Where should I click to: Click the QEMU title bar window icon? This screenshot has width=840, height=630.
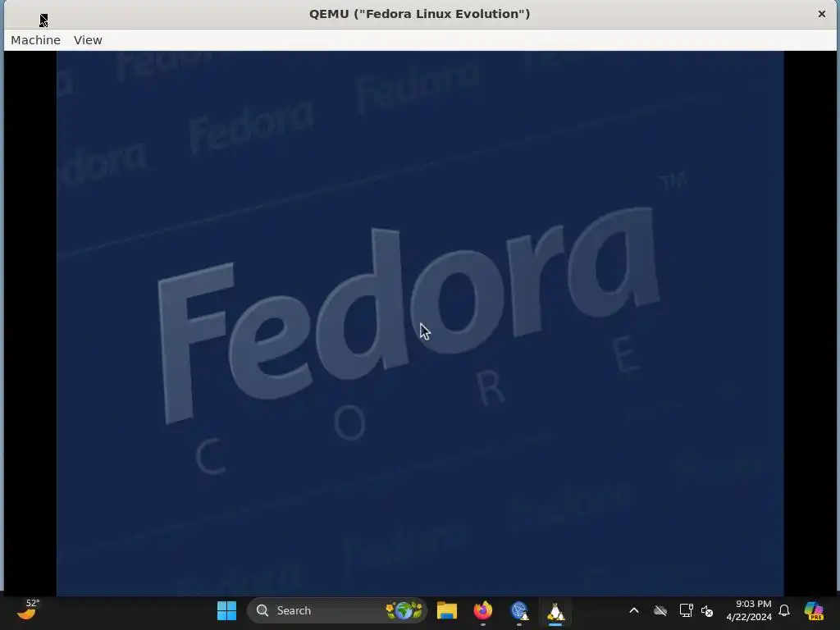[43, 21]
